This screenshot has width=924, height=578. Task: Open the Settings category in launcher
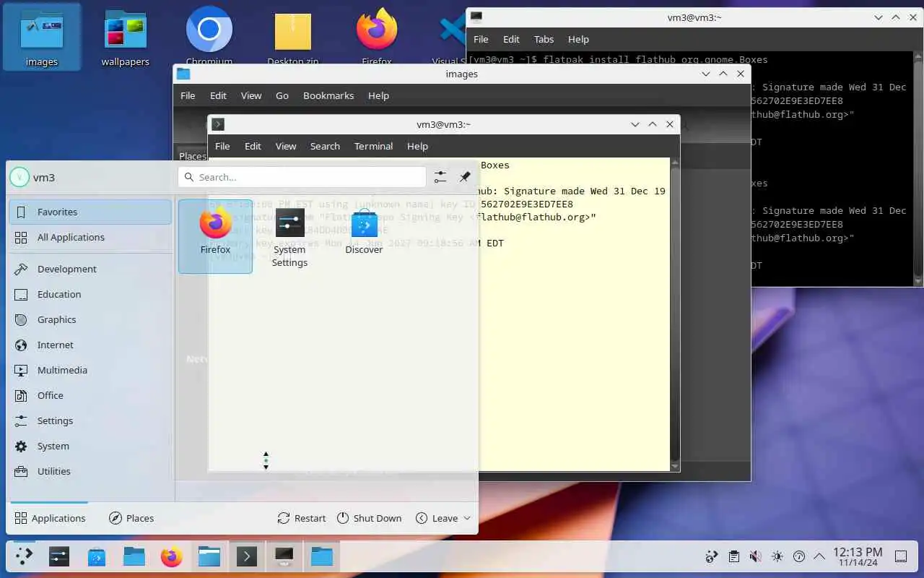click(x=90, y=420)
